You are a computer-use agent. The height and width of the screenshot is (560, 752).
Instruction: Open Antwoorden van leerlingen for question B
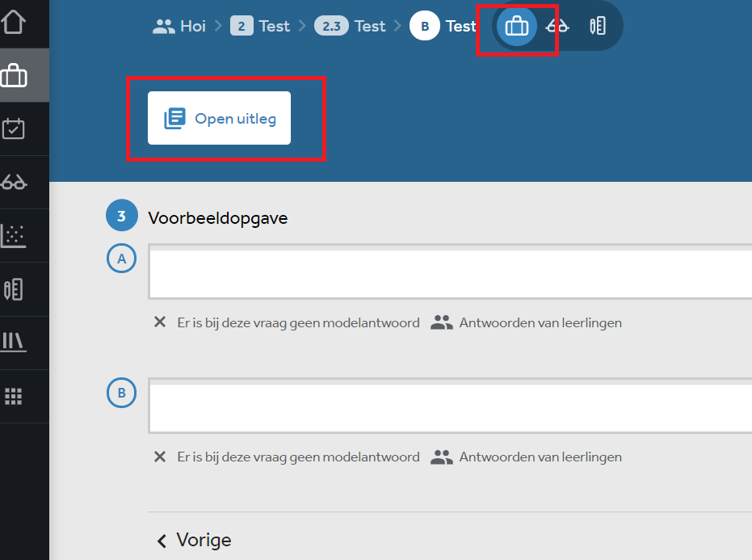(540, 457)
